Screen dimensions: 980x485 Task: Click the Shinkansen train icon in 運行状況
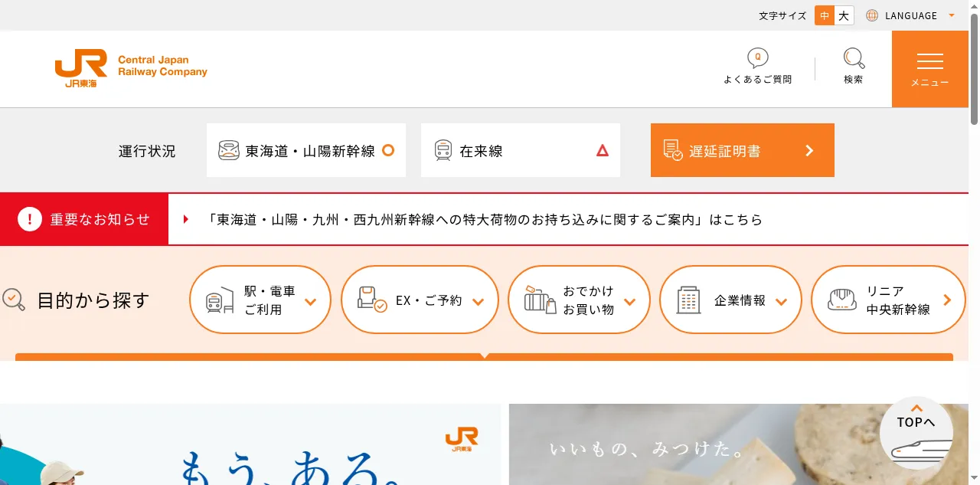(x=229, y=150)
